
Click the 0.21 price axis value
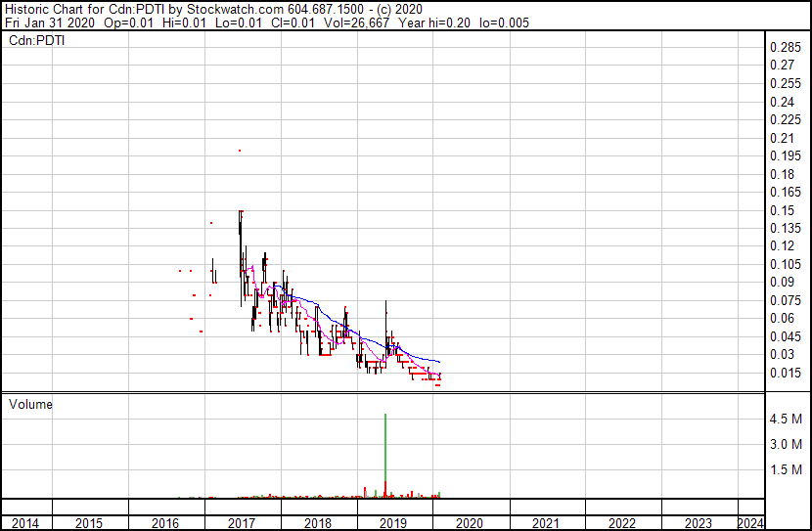coord(782,138)
